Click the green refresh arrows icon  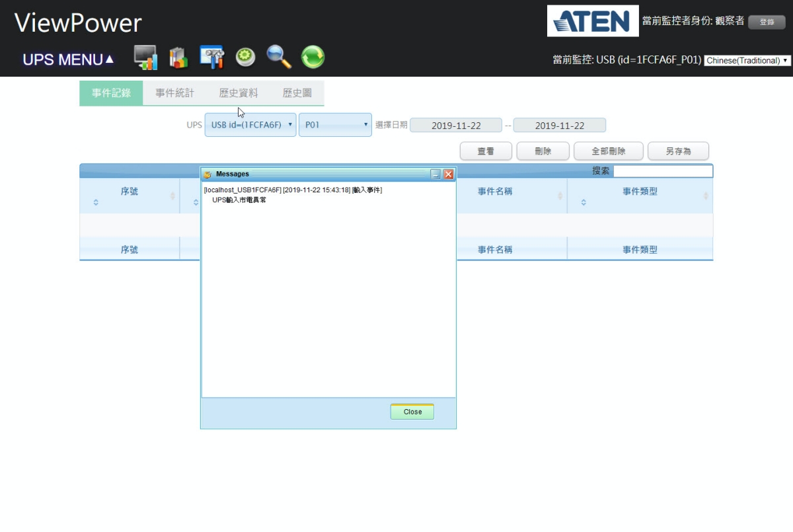(313, 57)
